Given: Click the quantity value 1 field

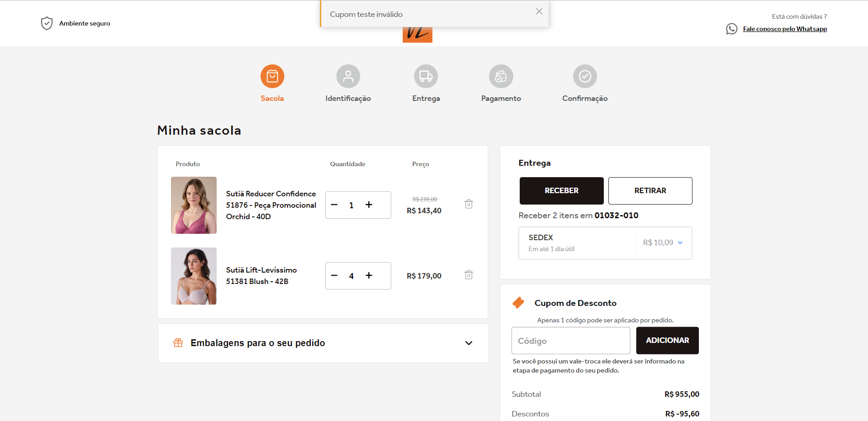Looking at the screenshot, I should pos(351,205).
